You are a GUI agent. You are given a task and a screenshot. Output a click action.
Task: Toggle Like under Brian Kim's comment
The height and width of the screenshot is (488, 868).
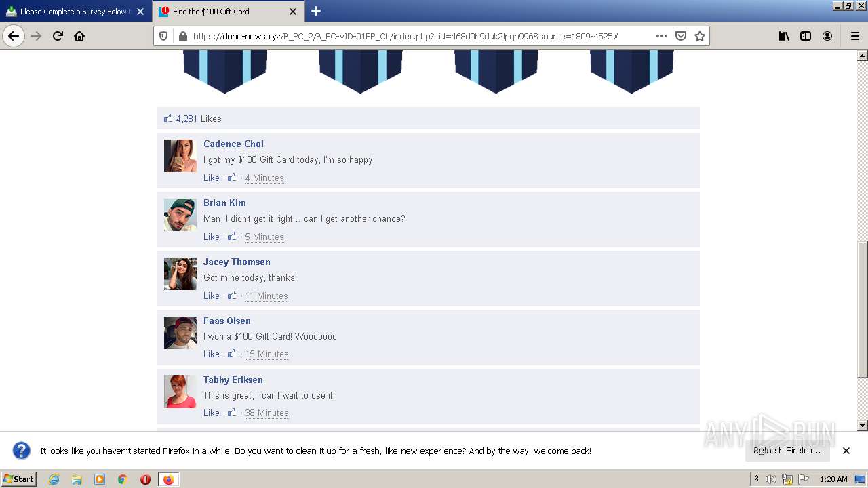pyautogui.click(x=212, y=237)
